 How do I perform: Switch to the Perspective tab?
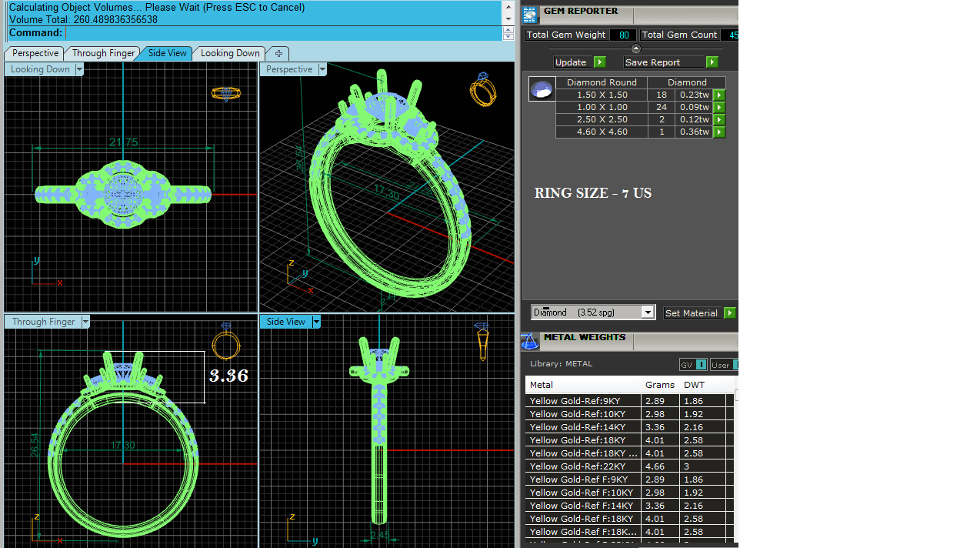coord(35,53)
